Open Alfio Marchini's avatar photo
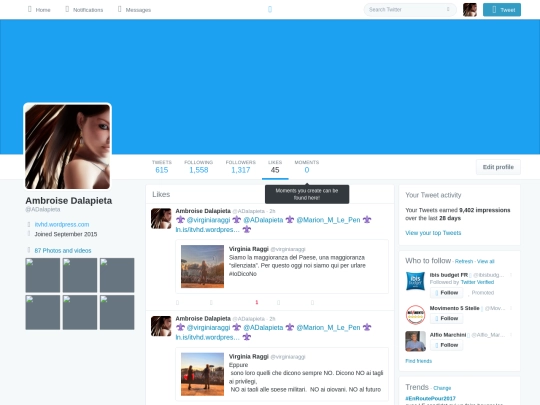This screenshot has width=540, height=405. [415, 341]
